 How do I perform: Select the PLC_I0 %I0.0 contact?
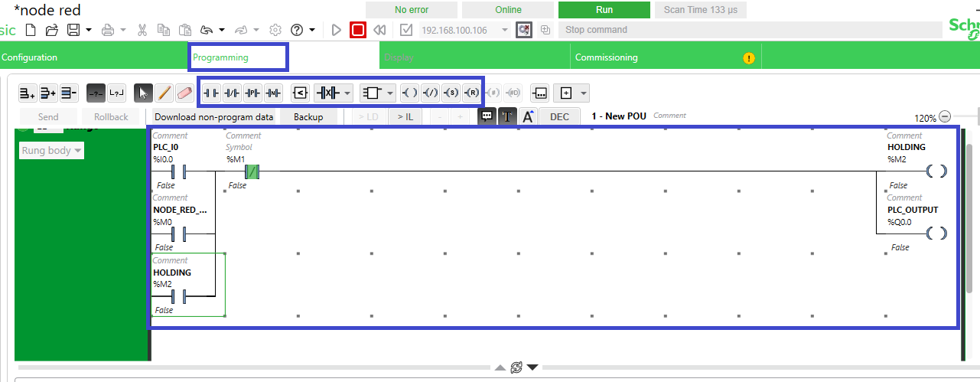[179, 171]
